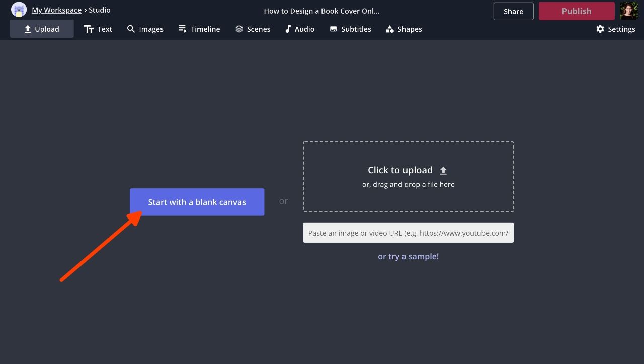Start with a blank canvas
644x364 pixels.
pyautogui.click(x=197, y=202)
